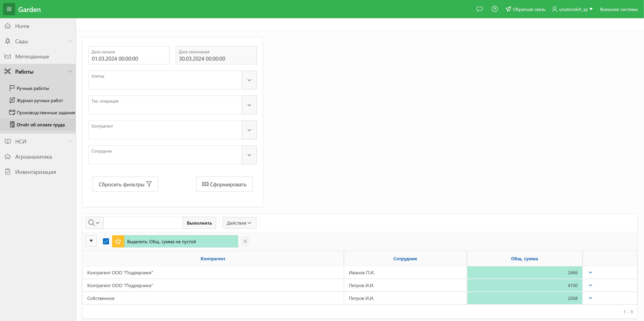
Task: Click the magnifier search column selector
Action: [x=94, y=223]
